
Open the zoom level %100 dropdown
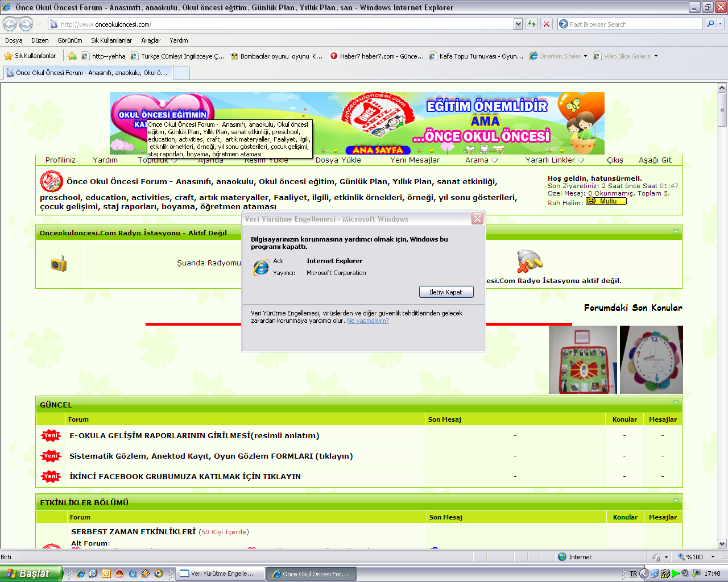713,557
